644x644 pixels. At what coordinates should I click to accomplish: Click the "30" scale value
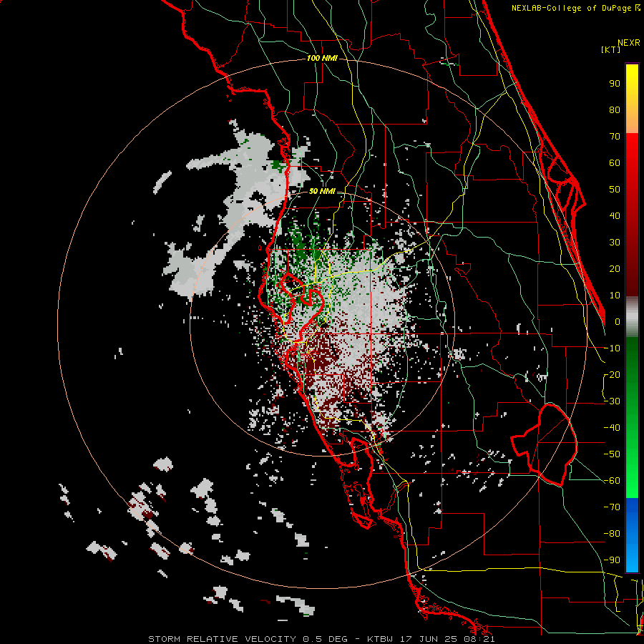pyautogui.click(x=615, y=243)
